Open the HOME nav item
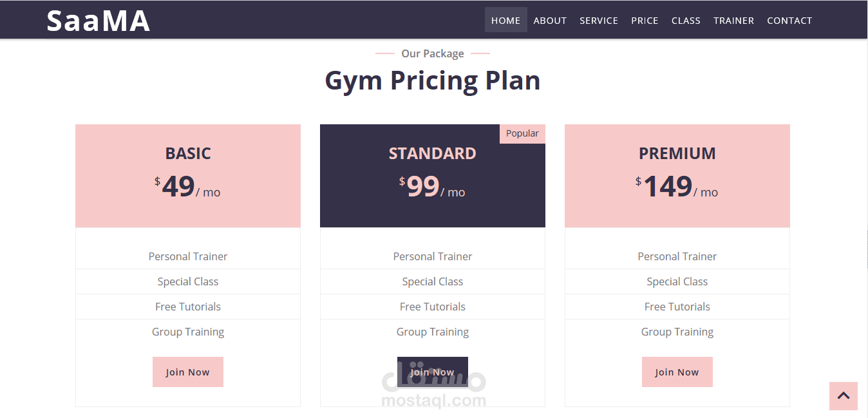This screenshot has height=418, width=868. (x=505, y=21)
